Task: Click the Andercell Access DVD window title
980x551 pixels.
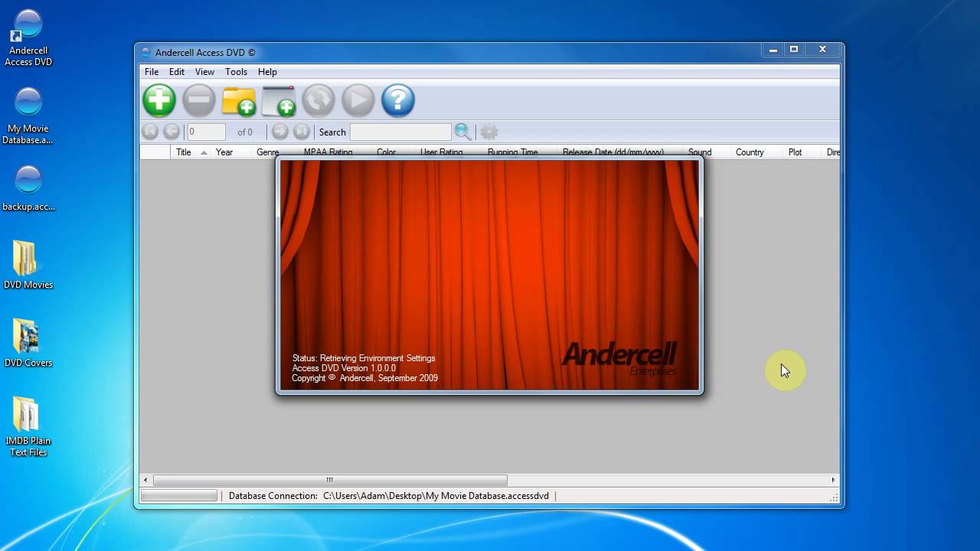Action: point(205,53)
